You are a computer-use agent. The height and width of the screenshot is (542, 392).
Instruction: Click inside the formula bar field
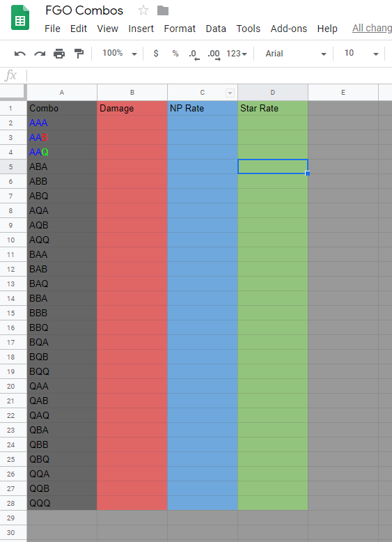point(209,75)
